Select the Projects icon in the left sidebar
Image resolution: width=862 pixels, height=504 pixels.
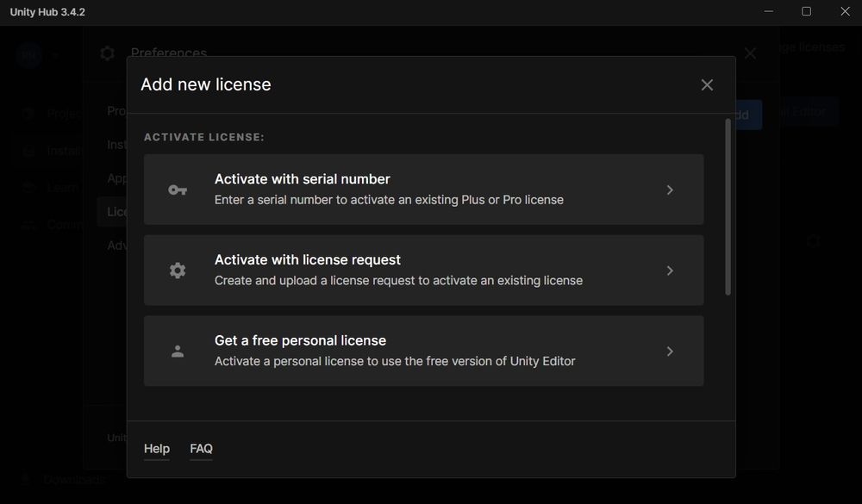coord(27,113)
